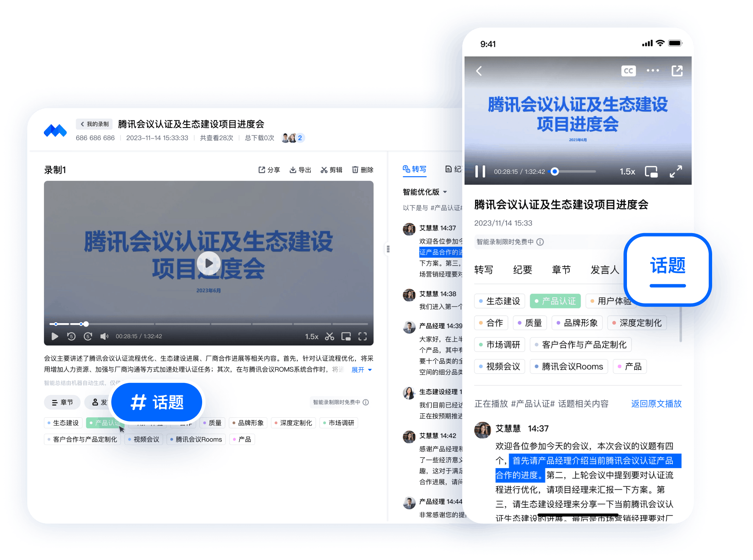This screenshot has width=753, height=560.
Task: Open highlighted 话题 tab on mobile
Action: (668, 270)
